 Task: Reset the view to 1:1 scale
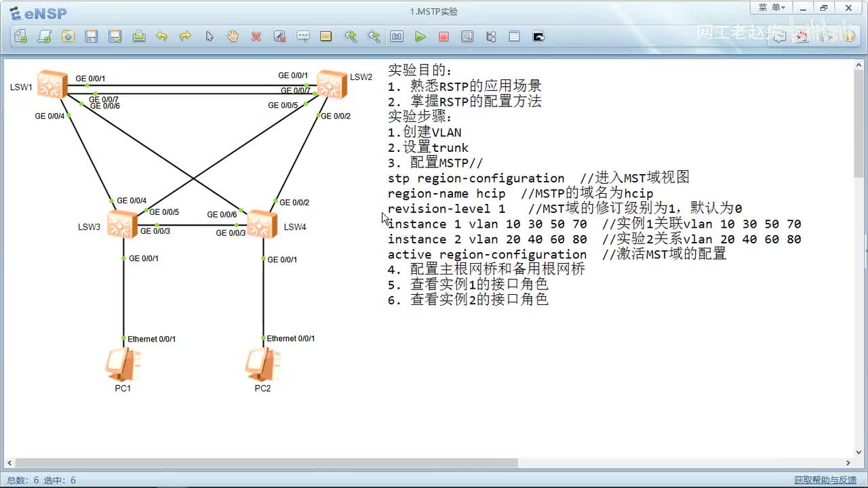[397, 37]
